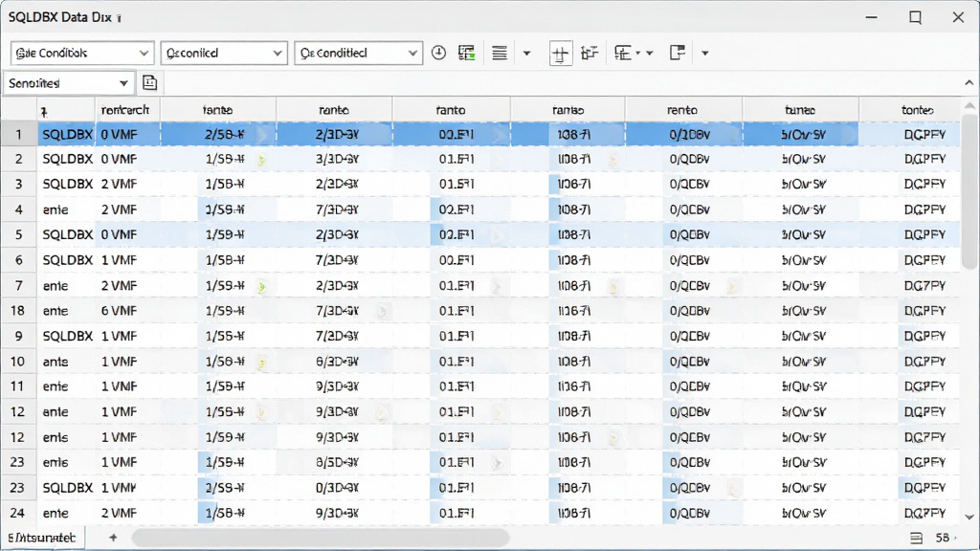Click the vertical scrollbar up arrow
Screen dimensions: 980x551
[969, 106]
